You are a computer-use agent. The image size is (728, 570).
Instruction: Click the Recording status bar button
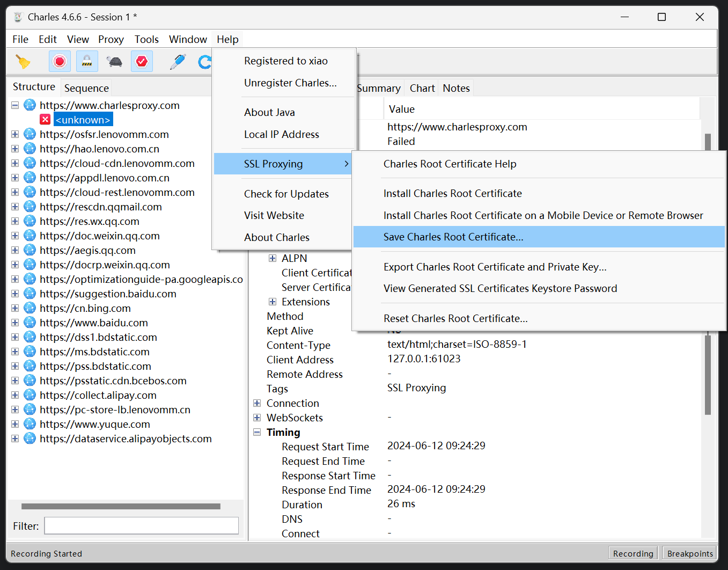pos(633,553)
